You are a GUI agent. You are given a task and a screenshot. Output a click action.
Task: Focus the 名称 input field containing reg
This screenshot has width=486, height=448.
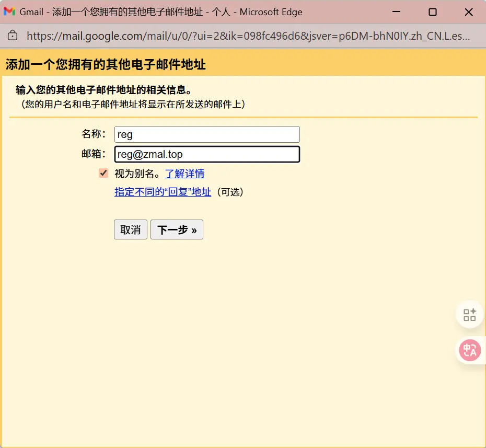click(207, 134)
